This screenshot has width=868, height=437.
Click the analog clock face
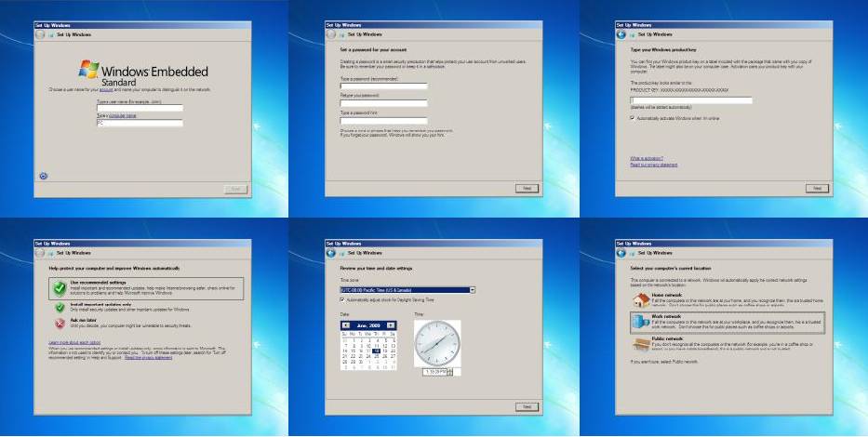click(x=437, y=343)
